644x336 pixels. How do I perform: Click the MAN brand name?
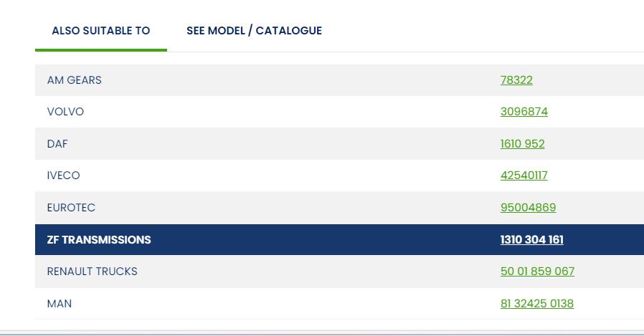[60, 304]
